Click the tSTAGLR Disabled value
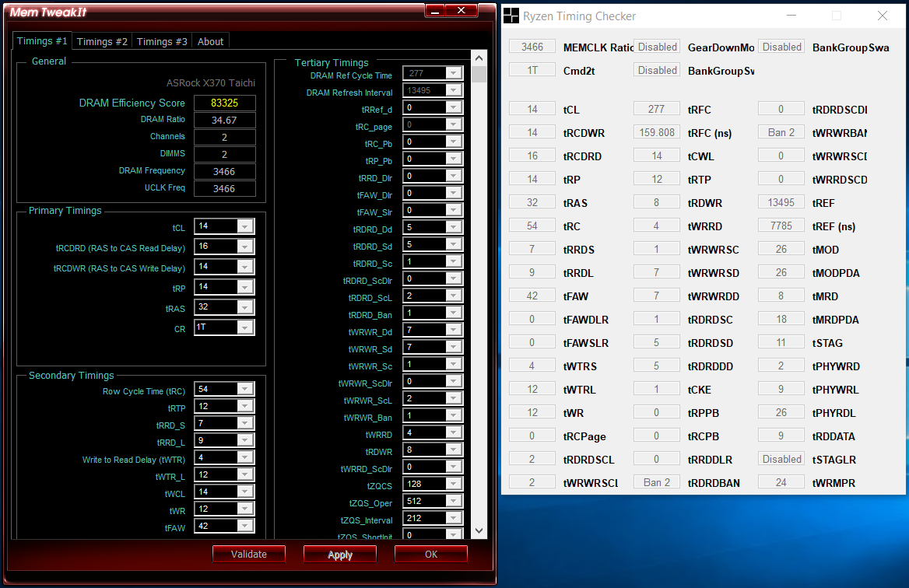This screenshot has width=909, height=588. point(781,459)
